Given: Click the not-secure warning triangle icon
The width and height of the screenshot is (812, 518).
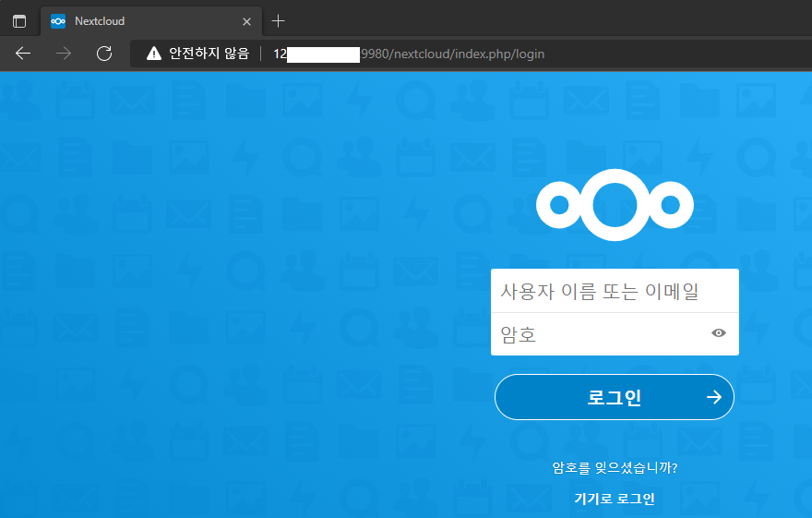Looking at the screenshot, I should pyautogui.click(x=154, y=54).
